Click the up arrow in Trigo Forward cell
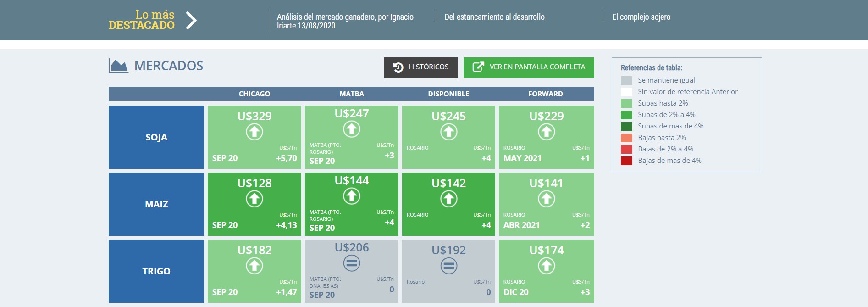The width and height of the screenshot is (868, 307). click(546, 266)
